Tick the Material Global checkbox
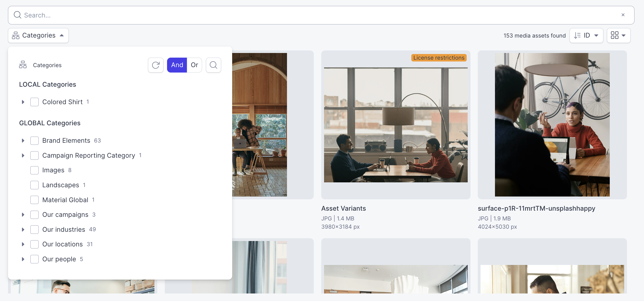This screenshot has height=303, width=644. [x=34, y=200]
